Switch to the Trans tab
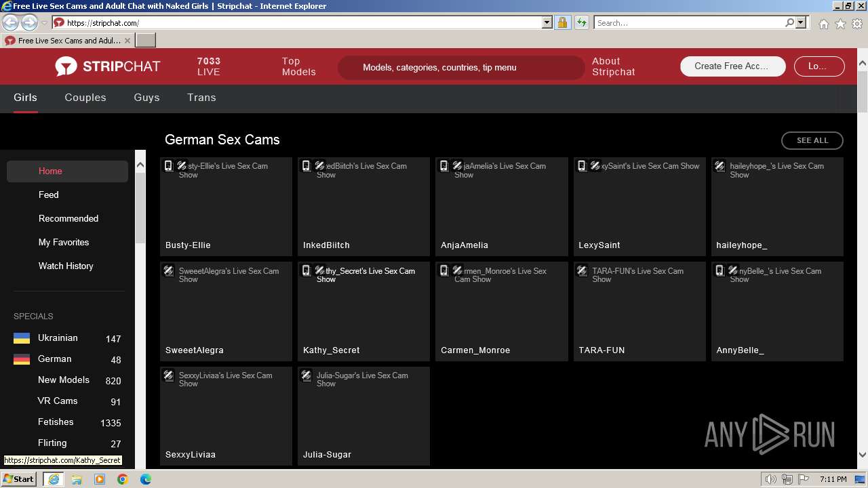868x488 pixels. coord(201,98)
